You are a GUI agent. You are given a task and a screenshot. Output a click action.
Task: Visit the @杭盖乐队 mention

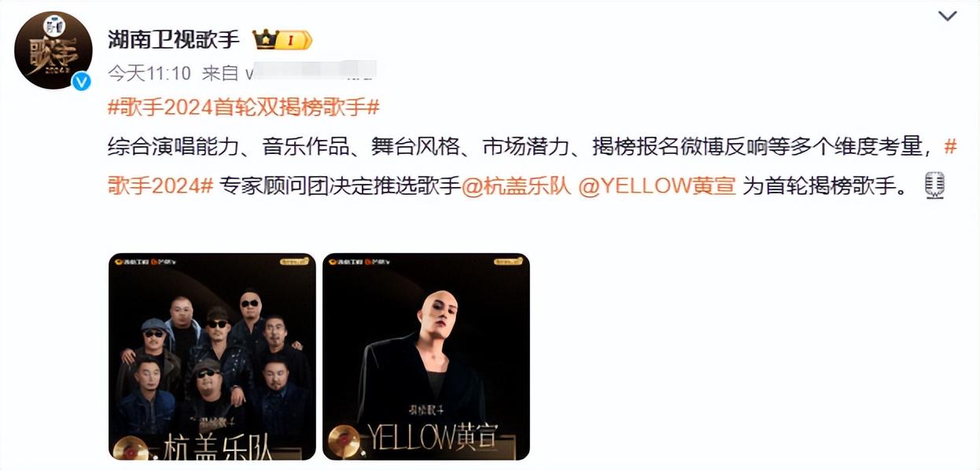(515, 186)
